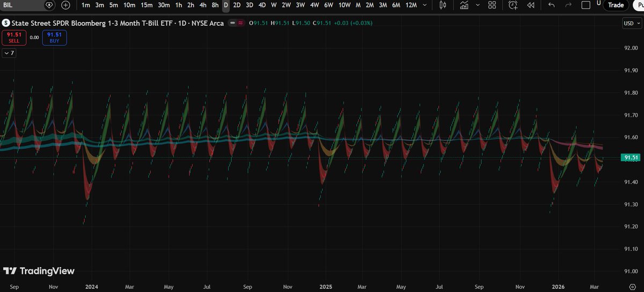Pick the 3W interval
644x292 pixels.
(301, 5)
